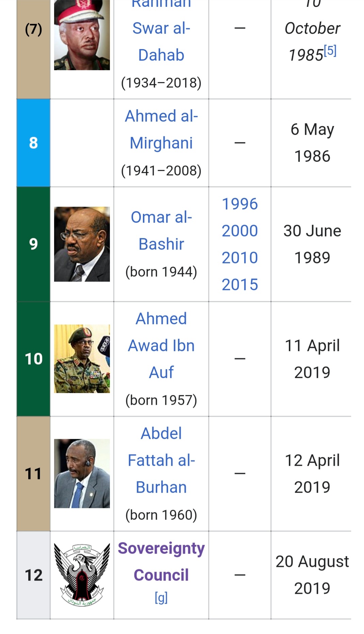Open the 2010 election link
Screen dimensions: 364x634
240,258
